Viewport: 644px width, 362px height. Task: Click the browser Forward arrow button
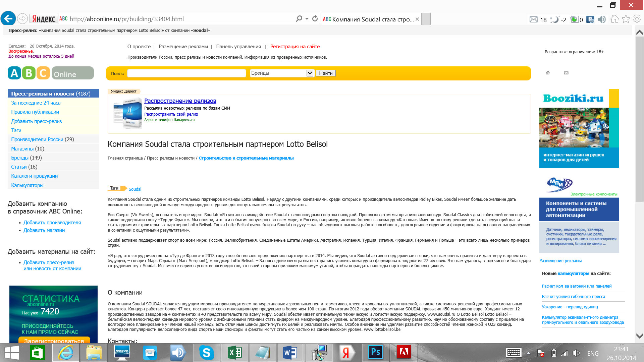pos(22,19)
